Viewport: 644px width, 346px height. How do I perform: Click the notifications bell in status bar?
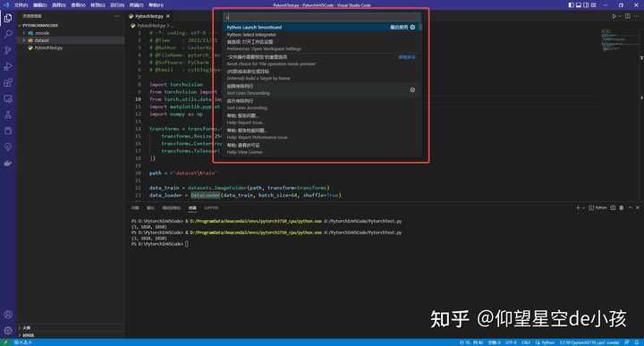637,342
